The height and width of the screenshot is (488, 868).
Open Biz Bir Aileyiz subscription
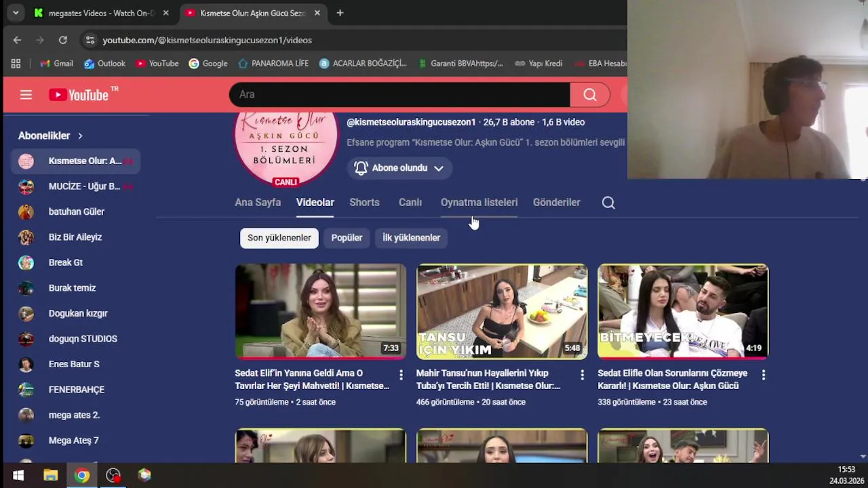pos(75,237)
